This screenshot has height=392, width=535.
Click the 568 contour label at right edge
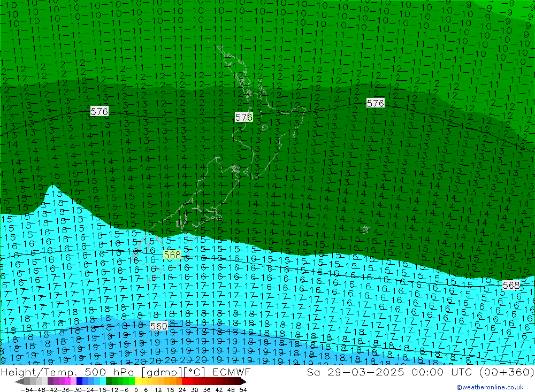click(511, 285)
